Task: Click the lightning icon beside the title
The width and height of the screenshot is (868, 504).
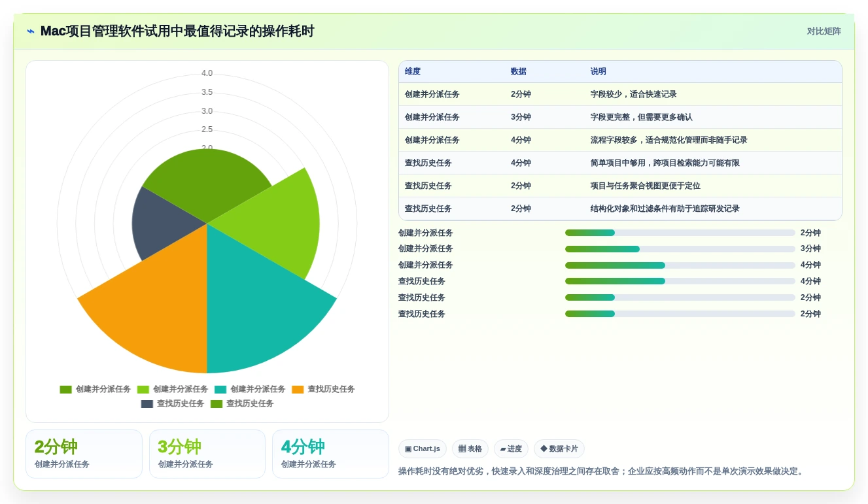Action: point(31,31)
